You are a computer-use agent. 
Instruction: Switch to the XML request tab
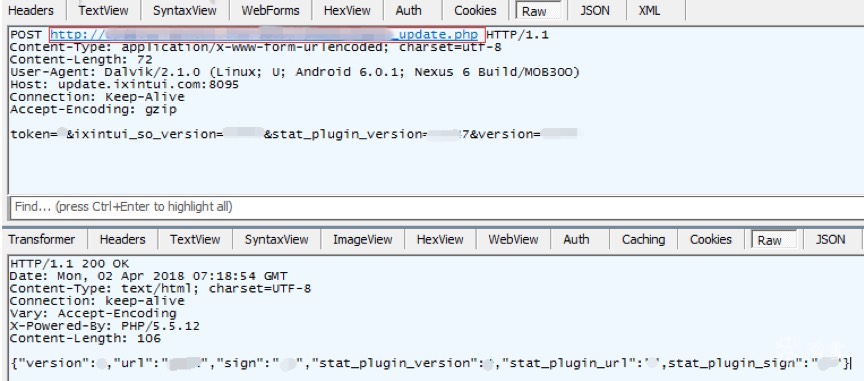coord(650,10)
